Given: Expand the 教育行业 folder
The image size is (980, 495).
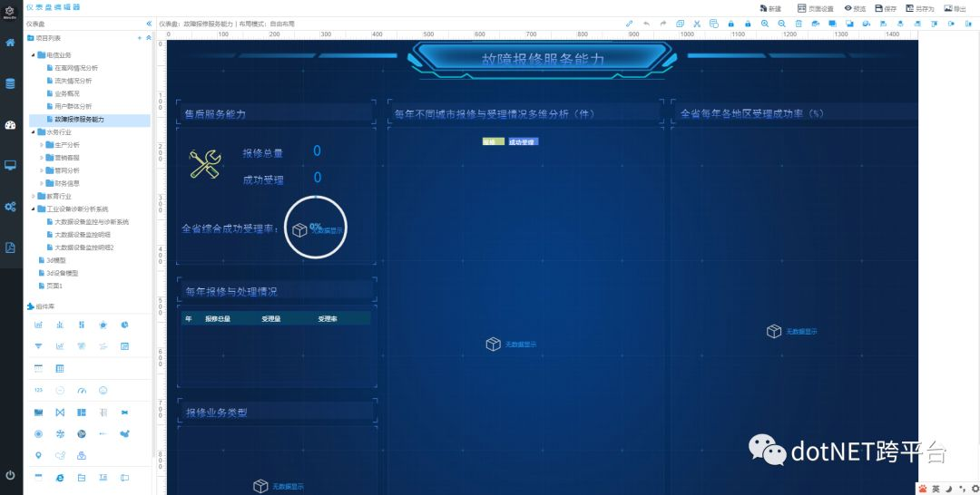Looking at the screenshot, I should point(34,196).
